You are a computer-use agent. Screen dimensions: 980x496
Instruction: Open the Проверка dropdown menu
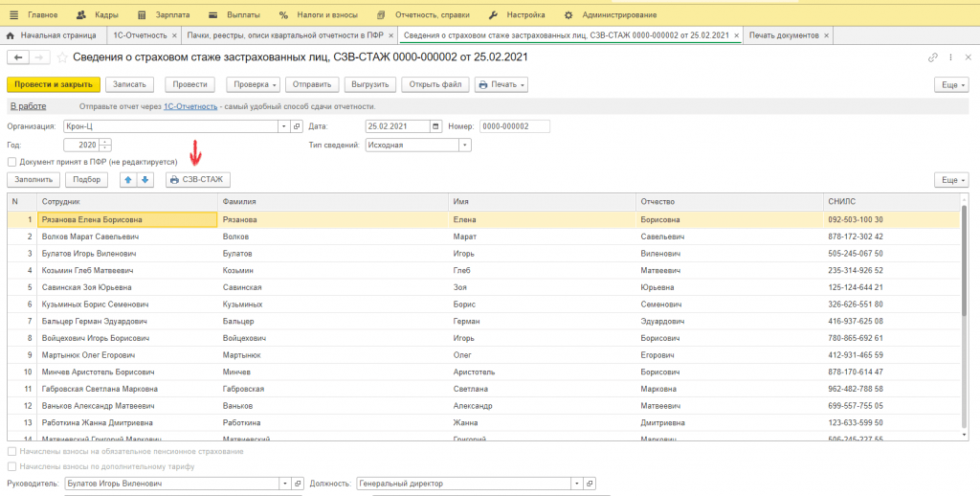pos(253,84)
